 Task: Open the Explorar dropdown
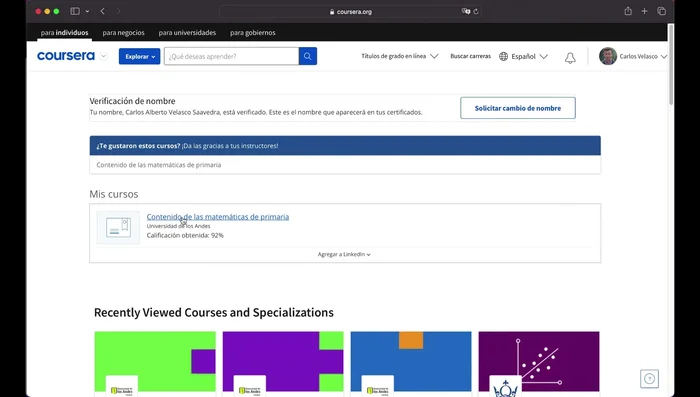click(x=139, y=56)
